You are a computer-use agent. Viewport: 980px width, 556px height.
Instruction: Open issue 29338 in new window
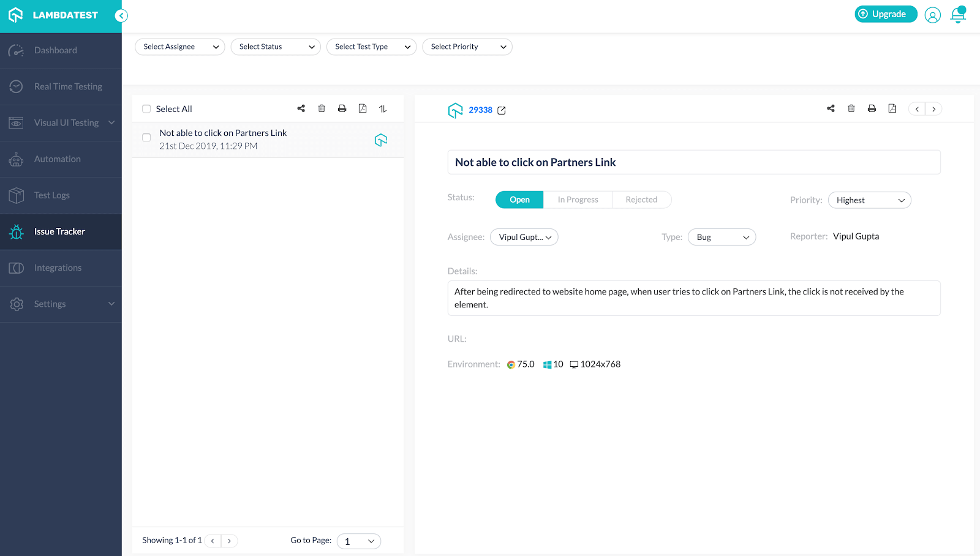(502, 110)
